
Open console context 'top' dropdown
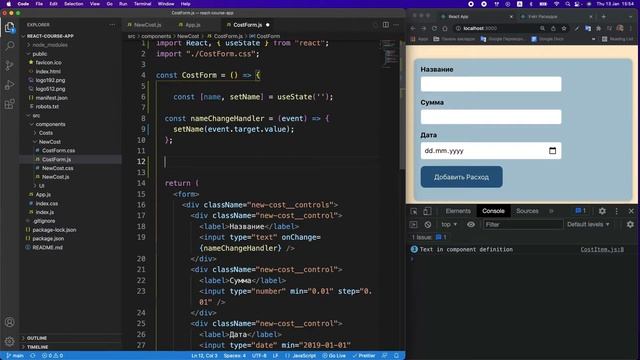coord(449,224)
